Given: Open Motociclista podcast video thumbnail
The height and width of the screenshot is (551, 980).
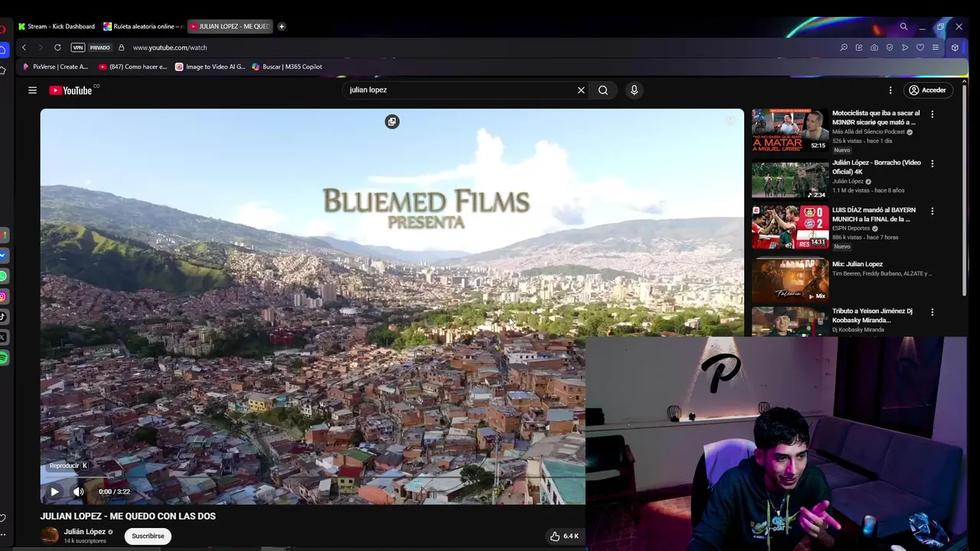Looking at the screenshot, I should tap(790, 130).
